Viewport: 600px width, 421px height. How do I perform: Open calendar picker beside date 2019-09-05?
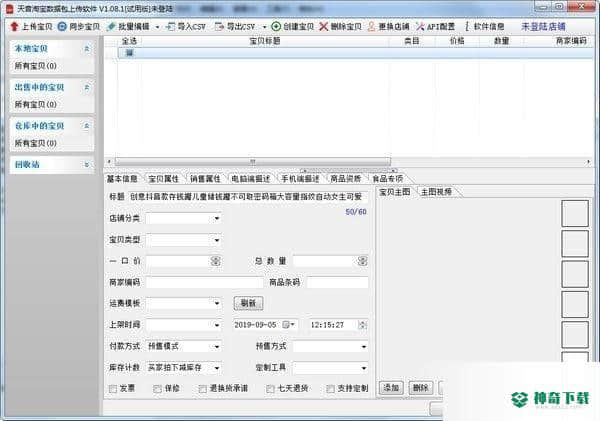[x=288, y=325]
